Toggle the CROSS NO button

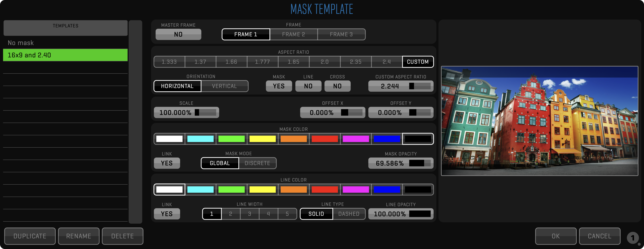click(x=337, y=86)
